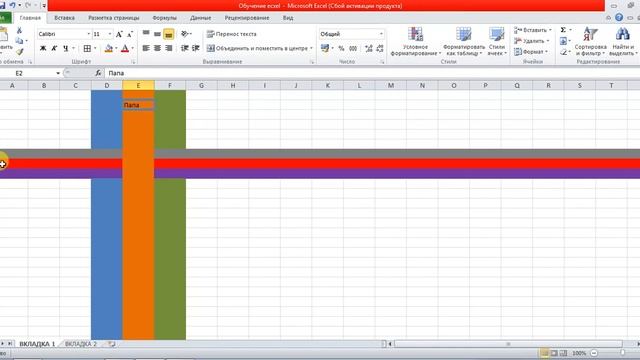Open Разметка страницы tab
The height and width of the screenshot is (360, 640).
113,18
